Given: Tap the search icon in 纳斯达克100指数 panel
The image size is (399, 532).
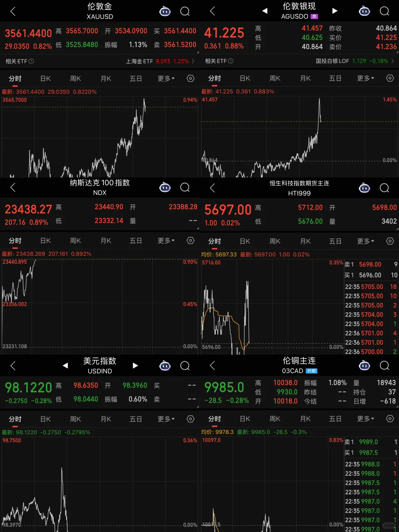Looking at the screenshot, I should [x=185, y=188].
